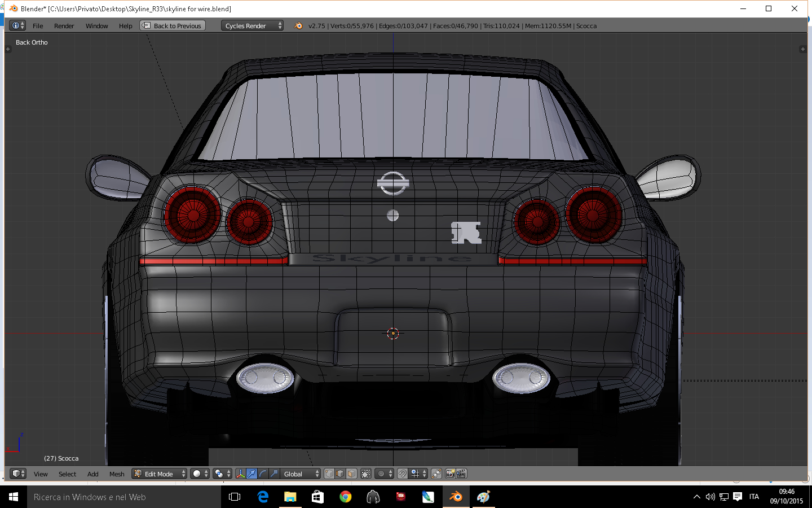
Task: Click the volume speaker tray icon
Action: point(710,497)
